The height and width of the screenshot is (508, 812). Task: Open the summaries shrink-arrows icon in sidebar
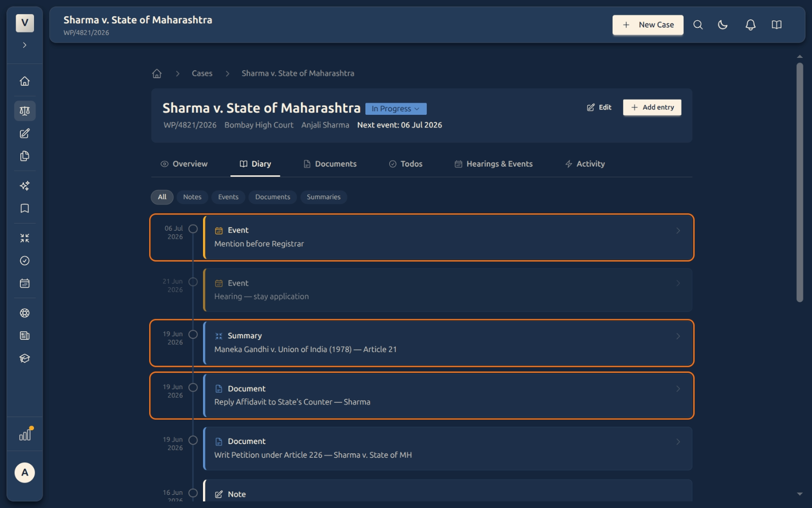[x=24, y=238]
